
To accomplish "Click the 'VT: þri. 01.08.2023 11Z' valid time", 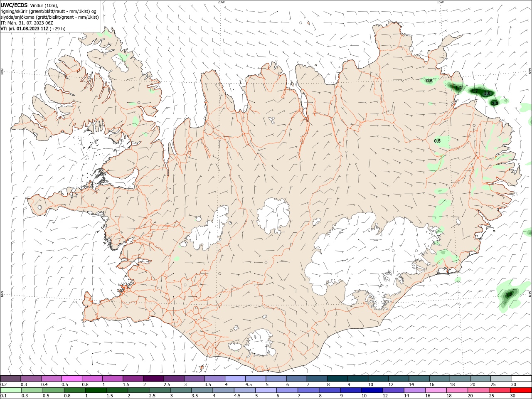I will 25,29.
